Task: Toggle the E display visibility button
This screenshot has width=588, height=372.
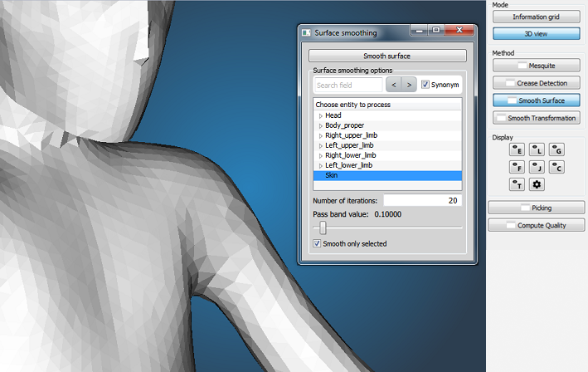Action: (517, 149)
